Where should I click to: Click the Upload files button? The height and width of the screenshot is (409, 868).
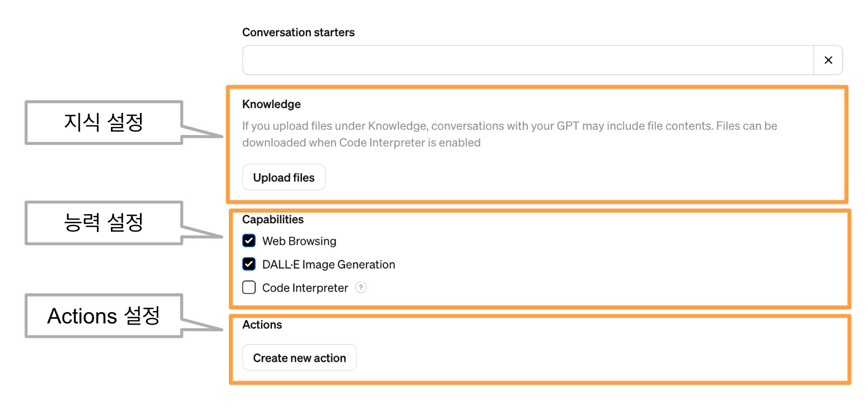[284, 177]
